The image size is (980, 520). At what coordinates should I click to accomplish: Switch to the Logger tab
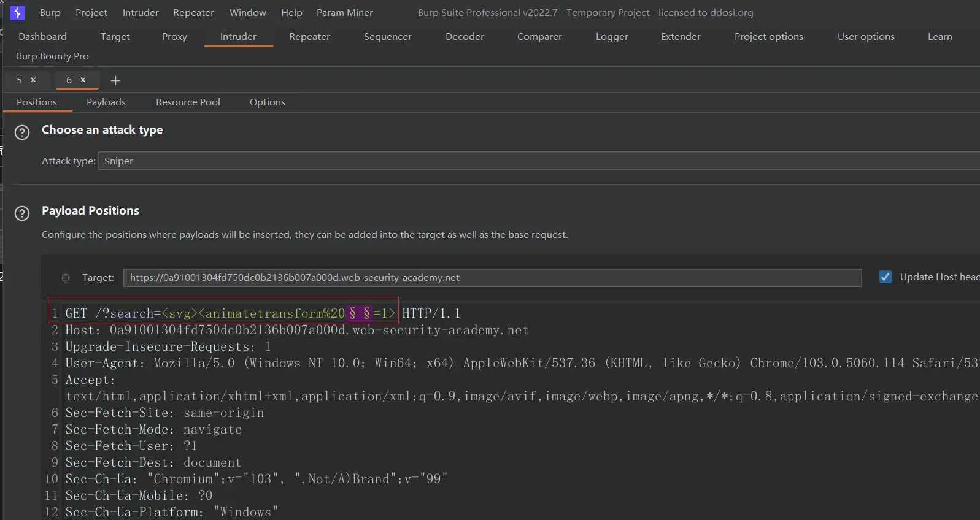612,36
